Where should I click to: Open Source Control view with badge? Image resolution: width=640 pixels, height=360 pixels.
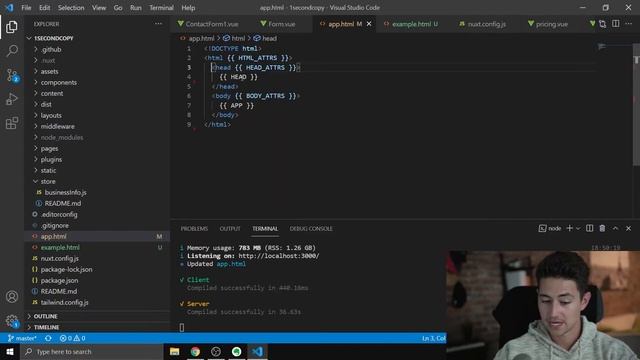click(x=12, y=75)
